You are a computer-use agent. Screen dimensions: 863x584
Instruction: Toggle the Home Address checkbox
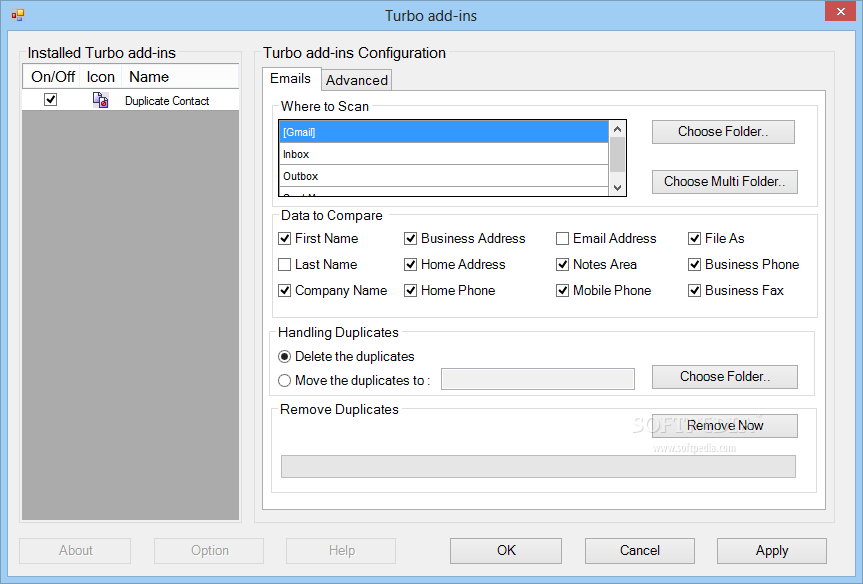[x=410, y=265]
